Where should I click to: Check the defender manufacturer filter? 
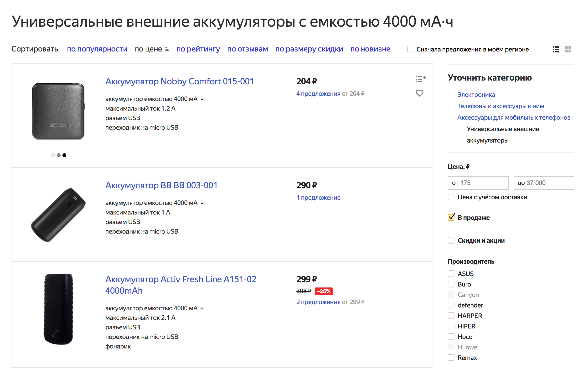coord(451,305)
